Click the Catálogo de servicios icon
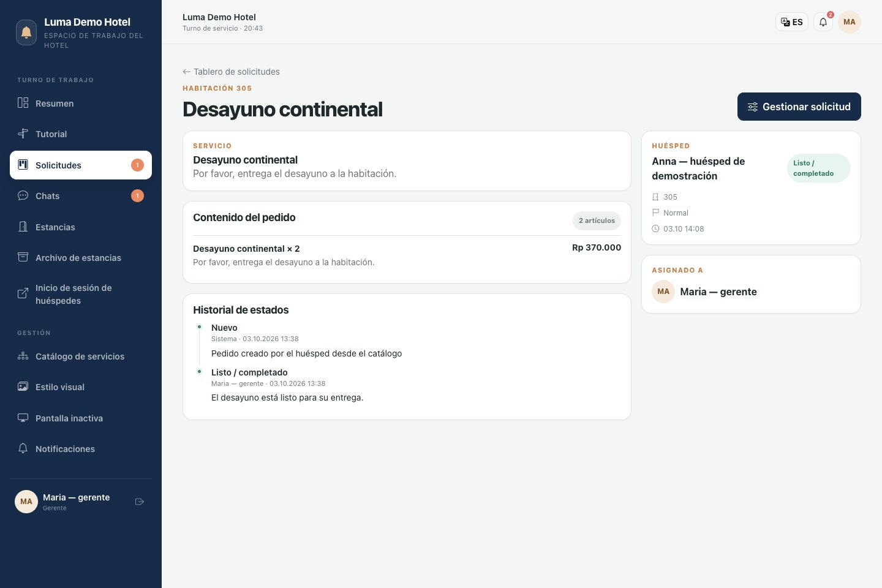The height and width of the screenshot is (588, 882). click(x=23, y=356)
